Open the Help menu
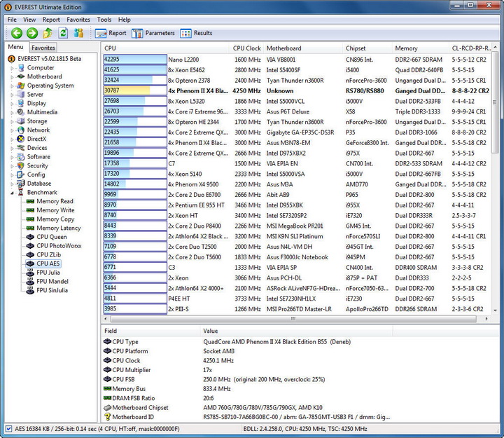Viewport: 504px width, 438px height. coord(124,20)
